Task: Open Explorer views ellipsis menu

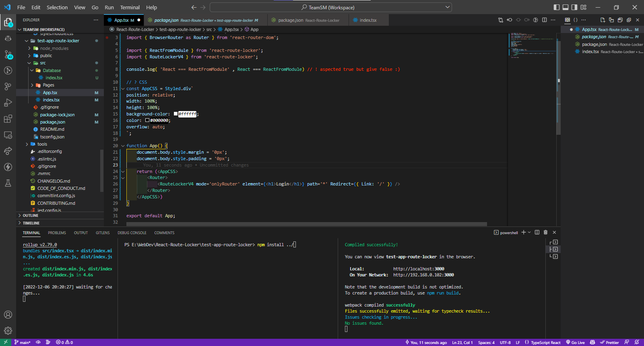Action: (96, 20)
